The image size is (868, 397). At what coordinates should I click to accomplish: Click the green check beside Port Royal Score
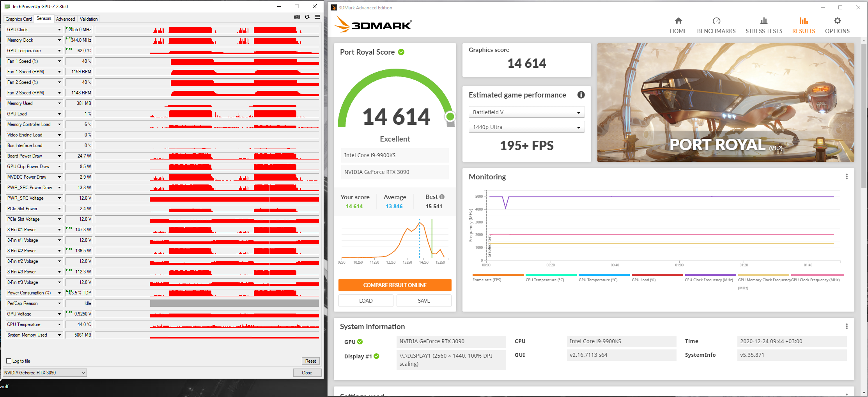click(x=401, y=52)
